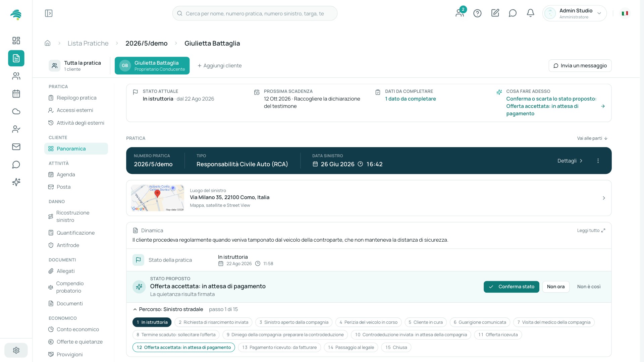This screenshot has width=644, height=362.
Task: Open chat bubble icon in top bar
Action: click(x=513, y=13)
